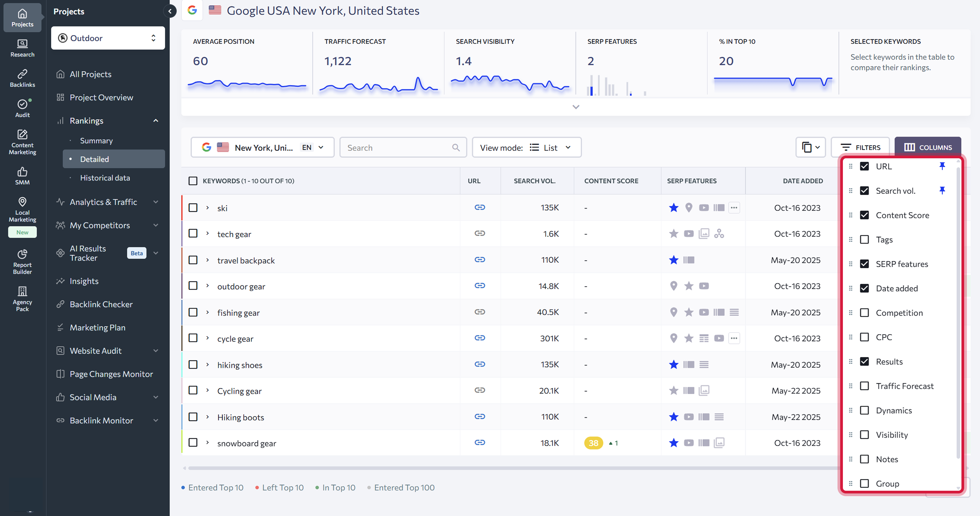Click the keyword Search input field
The width and height of the screenshot is (980, 516).
tap(398, 148)
